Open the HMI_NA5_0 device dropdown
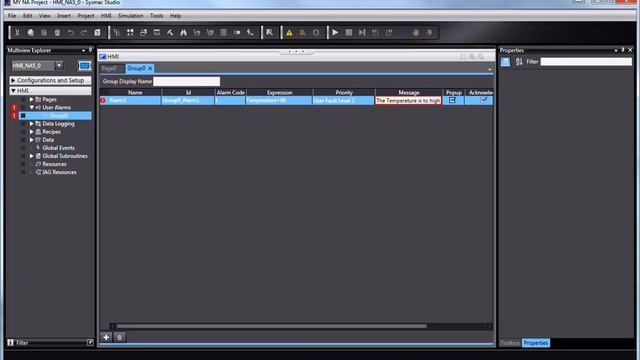640x360 pixels. click(60, 65)
